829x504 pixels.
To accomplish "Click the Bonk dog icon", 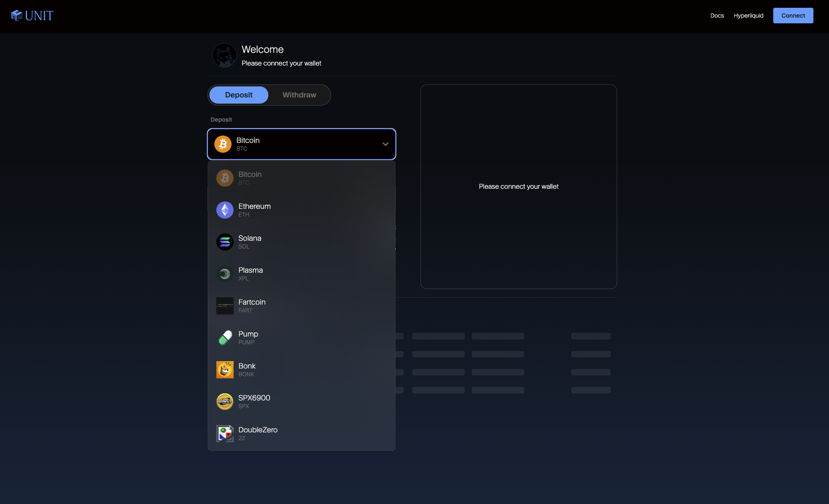I will [x=225, y=370].
